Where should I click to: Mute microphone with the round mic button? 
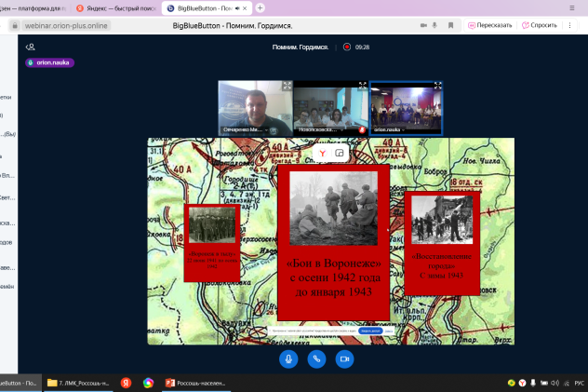pyautogui.click(x=288, y=358)
